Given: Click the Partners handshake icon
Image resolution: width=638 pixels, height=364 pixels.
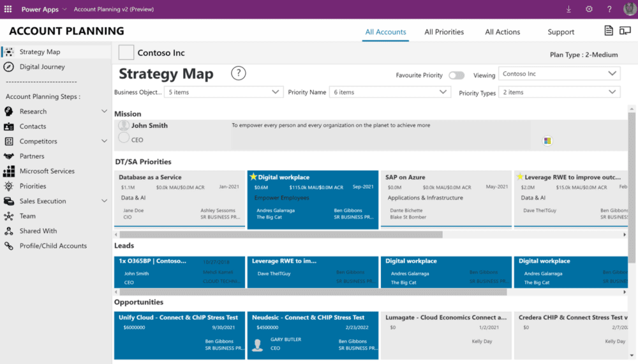Looking at the screenshot, I should (8, 156).
